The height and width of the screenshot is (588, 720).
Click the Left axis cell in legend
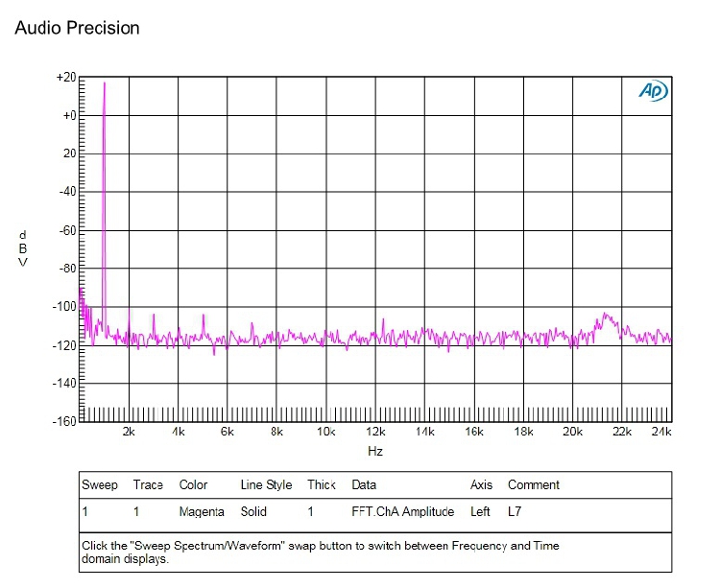[480, 511]
